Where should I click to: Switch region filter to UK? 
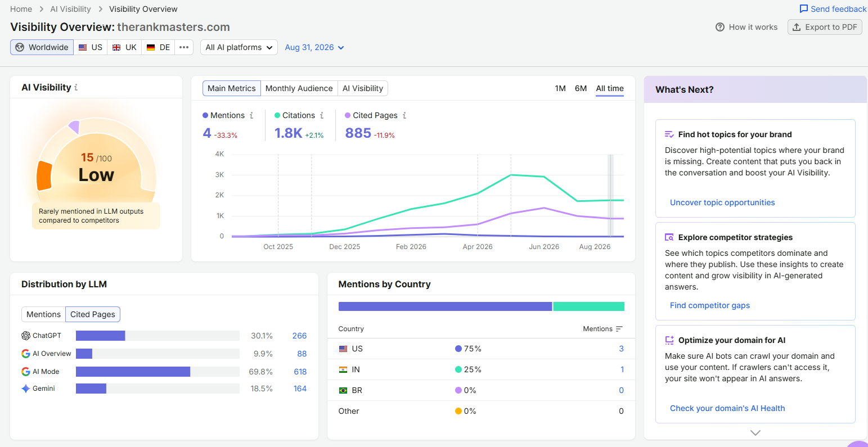pyautogui.click(x=124, y=47)
